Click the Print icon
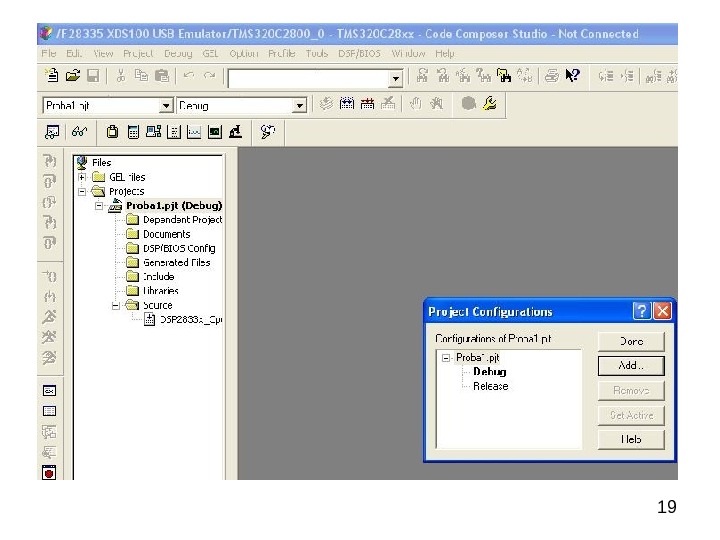The height and width of the screenshot is (540, 720). 551,75
